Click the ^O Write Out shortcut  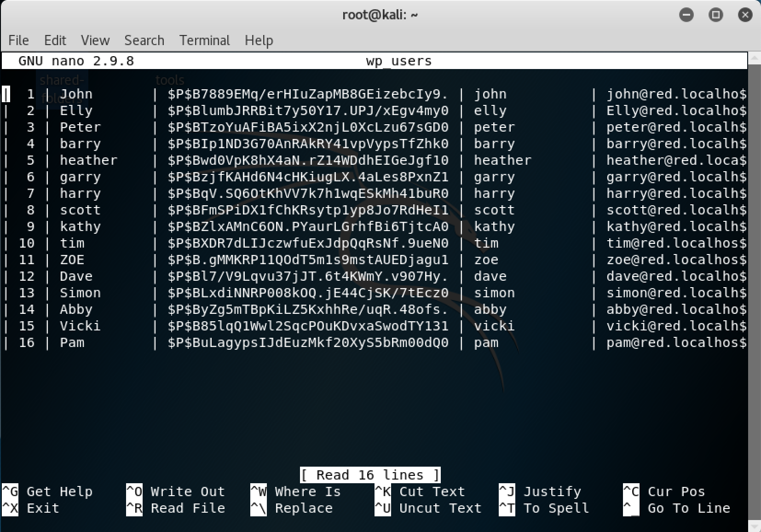[176, 492]
